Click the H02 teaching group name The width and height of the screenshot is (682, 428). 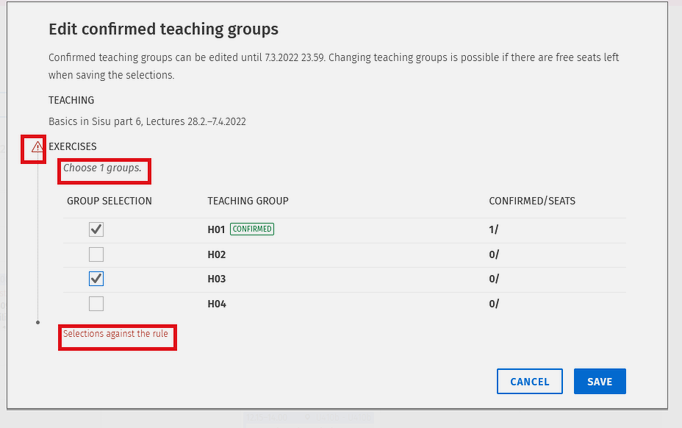tap(217, 254)
